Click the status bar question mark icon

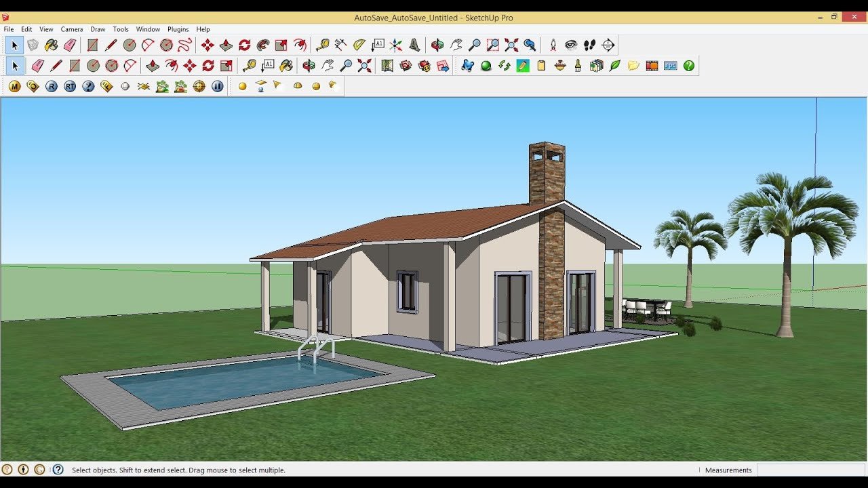click(58, 469)
